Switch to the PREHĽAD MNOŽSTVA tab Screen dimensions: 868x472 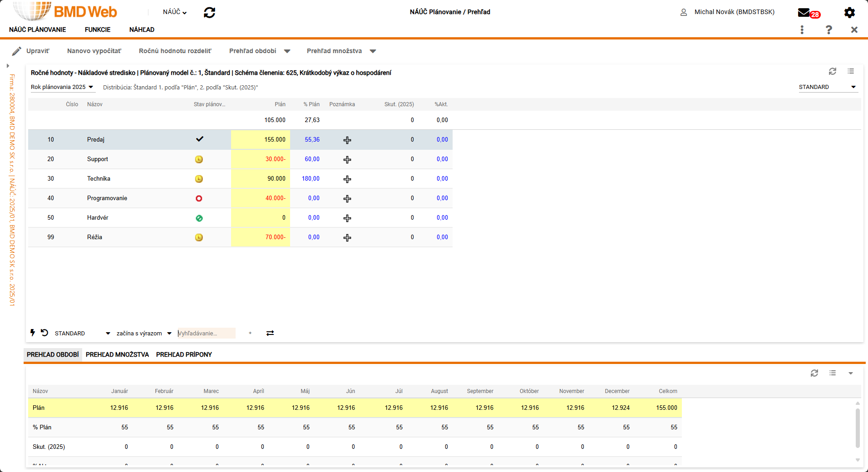tap(117, 354)
